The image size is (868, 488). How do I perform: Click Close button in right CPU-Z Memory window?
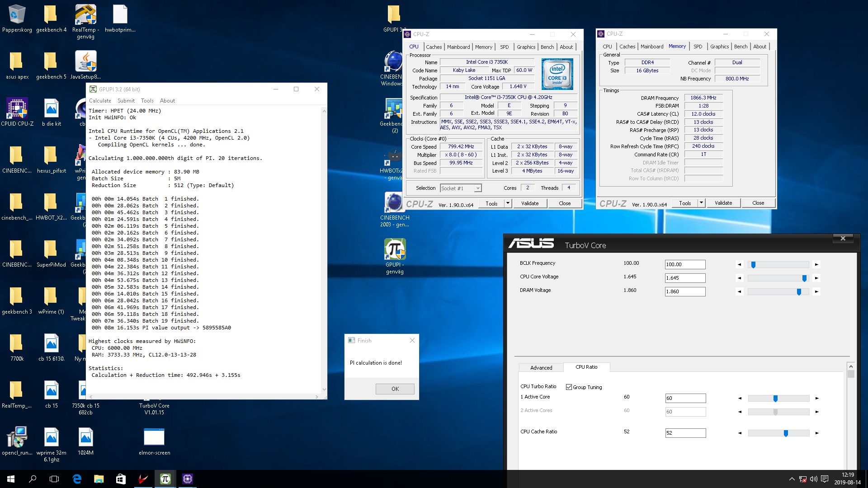[758, 203]
